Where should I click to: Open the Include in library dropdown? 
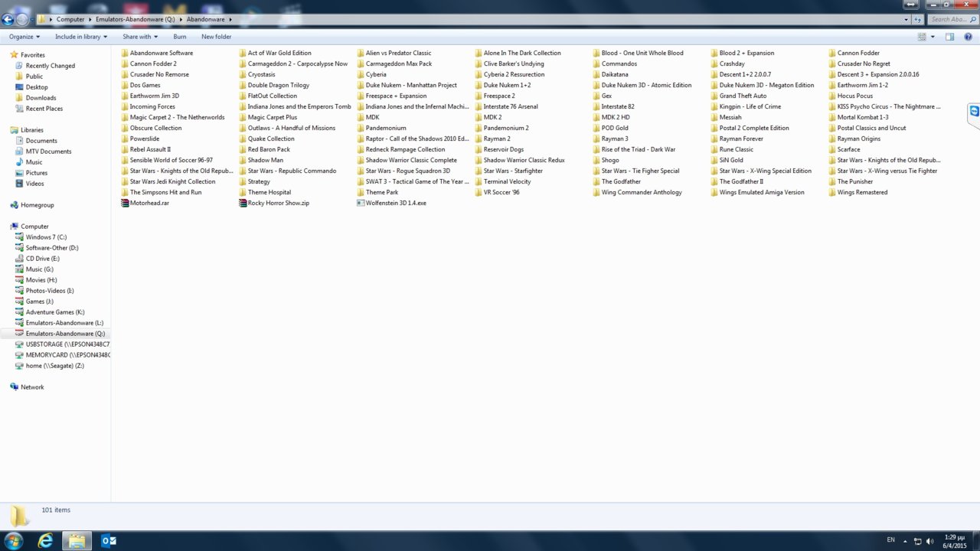point(81,37)
